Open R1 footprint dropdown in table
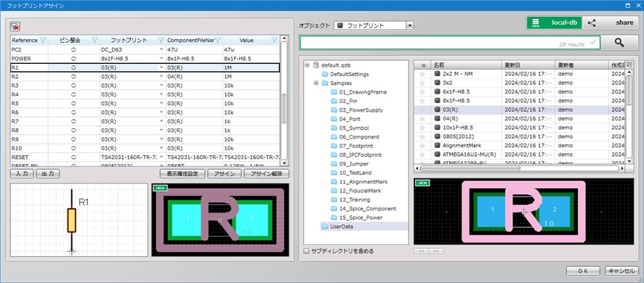Screen dimensions: 644x283 161,67
